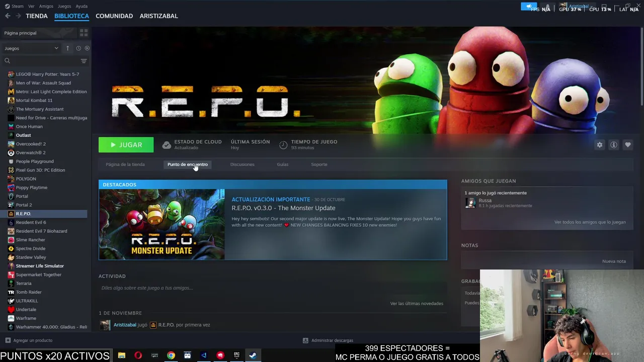
Task: Open Aristizabal profile link in activity
Action: point(125,325)
